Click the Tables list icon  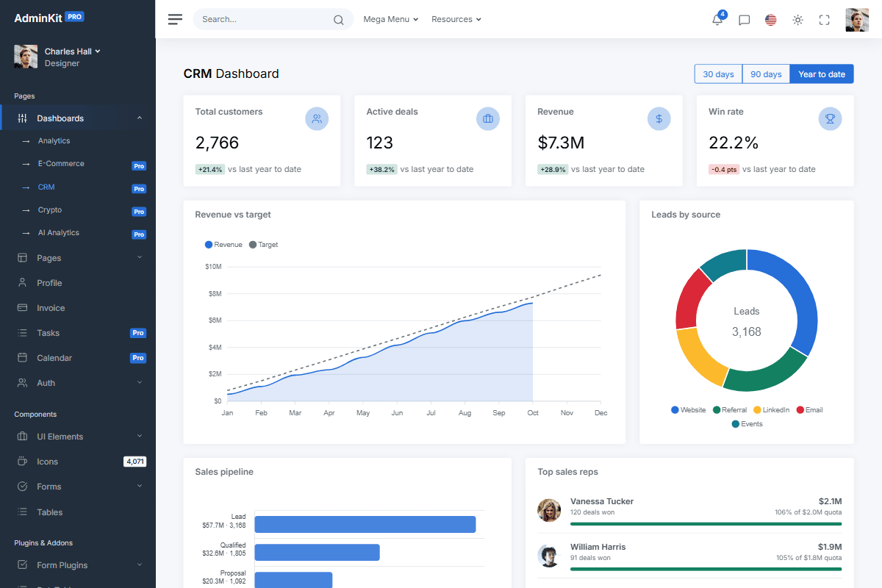coord(22,512)
